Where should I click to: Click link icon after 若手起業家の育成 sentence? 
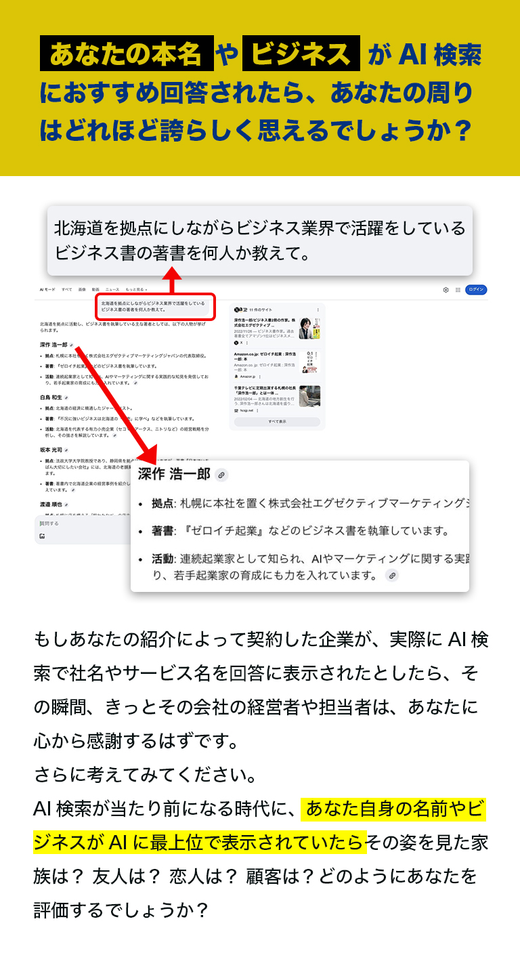(391, 576)
